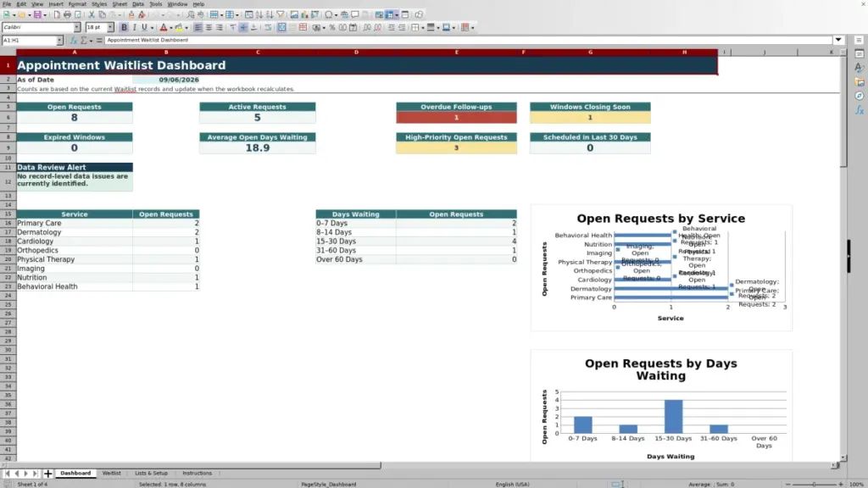
Task: Open the sidebar Styles panel icon
Action: 860,68
